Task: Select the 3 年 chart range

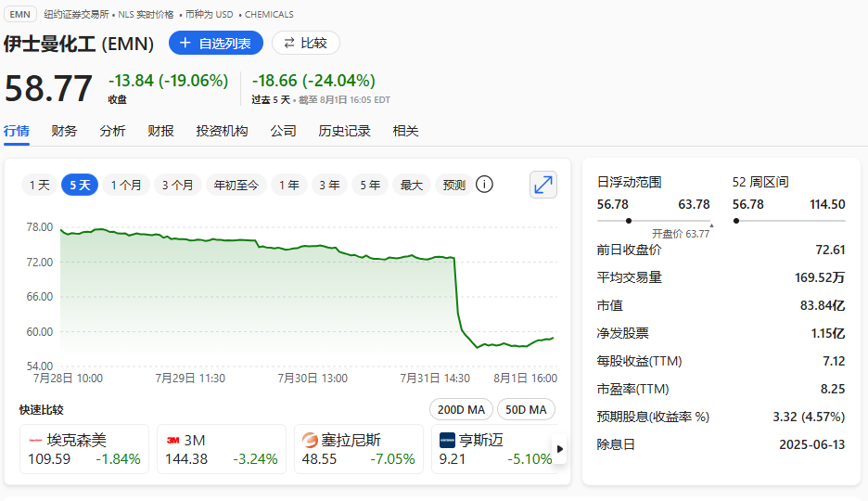Action: coord(329,185)
